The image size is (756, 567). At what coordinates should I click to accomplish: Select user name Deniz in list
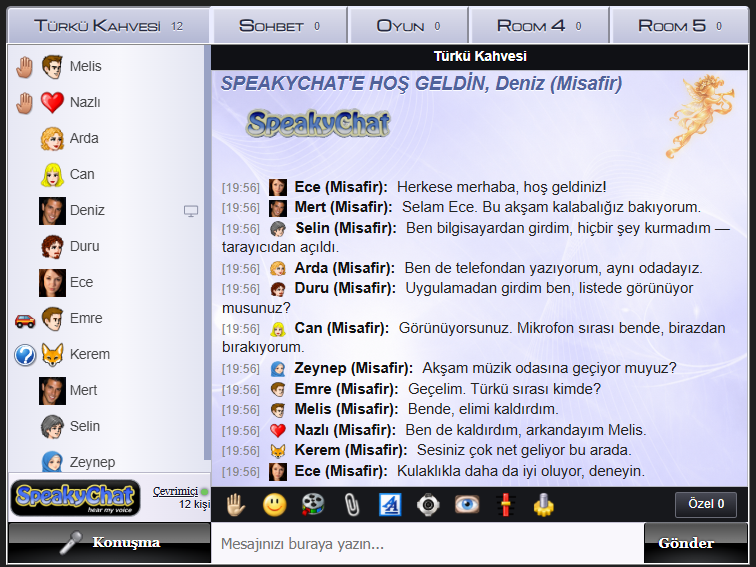[87, 210]
